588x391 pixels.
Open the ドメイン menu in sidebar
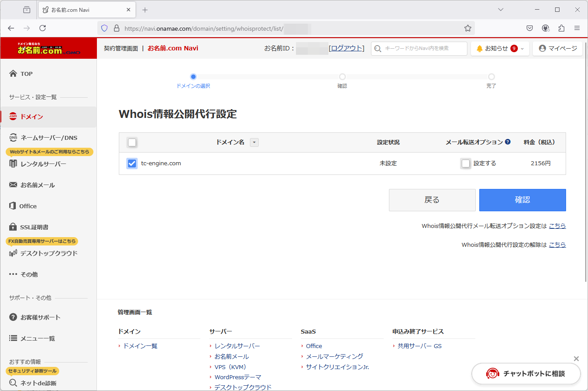32,117
